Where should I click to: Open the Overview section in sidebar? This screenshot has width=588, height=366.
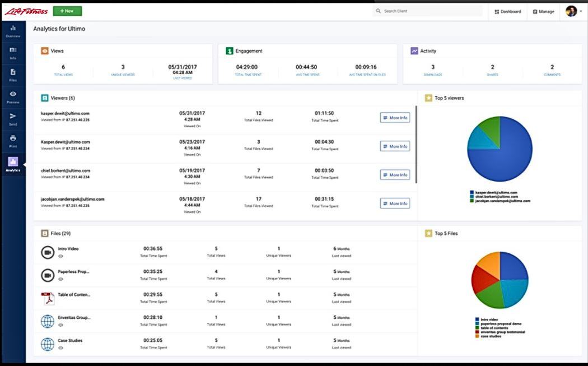13,31
